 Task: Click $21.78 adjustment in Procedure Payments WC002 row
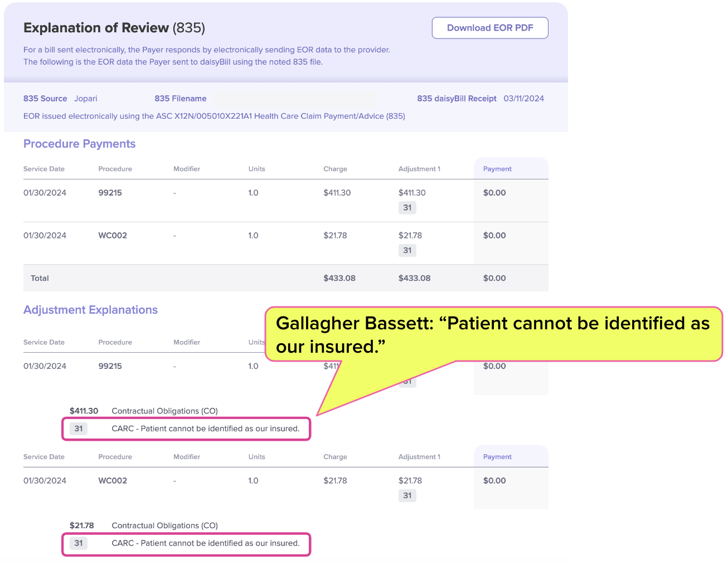point(410,236)
